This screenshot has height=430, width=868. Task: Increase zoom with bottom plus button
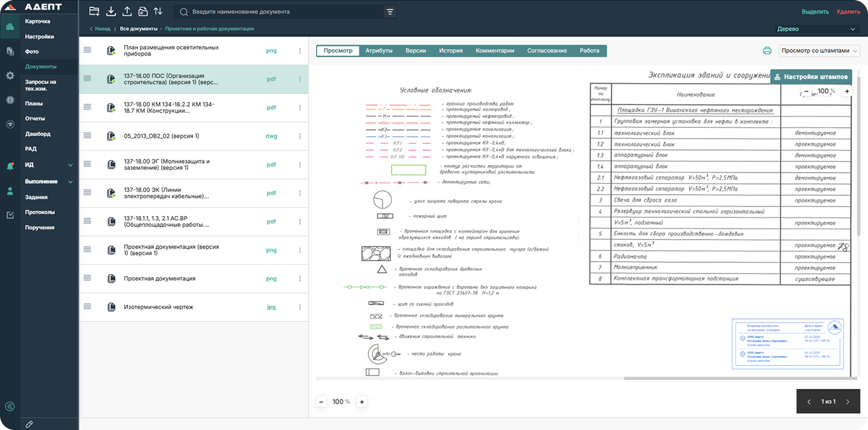coord(362,402)
